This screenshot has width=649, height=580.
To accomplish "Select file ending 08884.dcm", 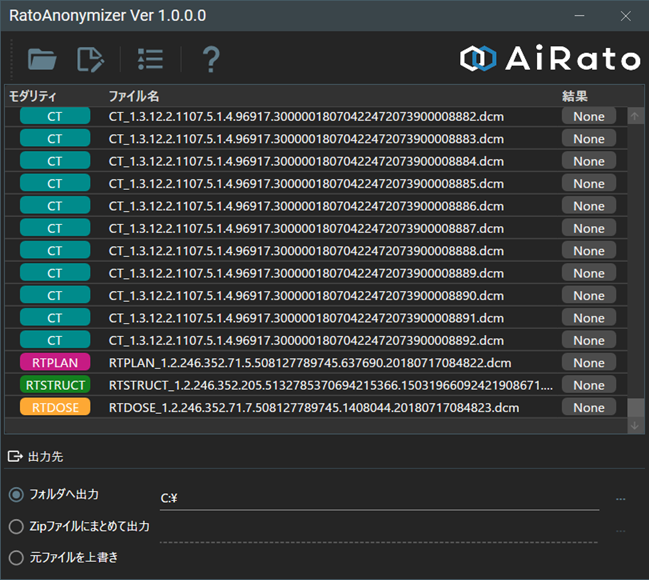I will [306, 161].
